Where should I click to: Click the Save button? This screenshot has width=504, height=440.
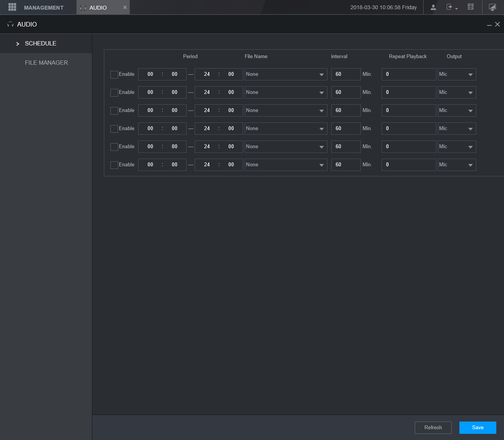(x=478, y=428)
